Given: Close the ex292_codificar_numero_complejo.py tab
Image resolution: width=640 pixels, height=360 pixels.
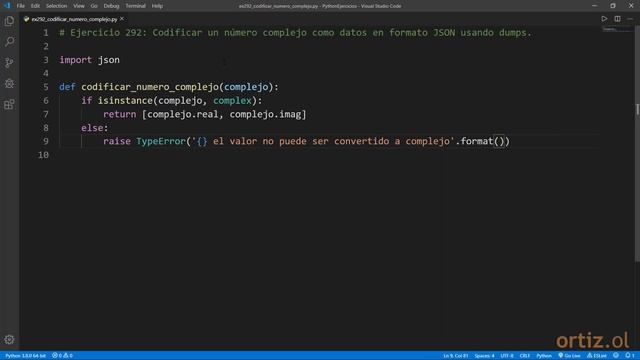Looking at the screenshot, I should click(x=122, y=19).
